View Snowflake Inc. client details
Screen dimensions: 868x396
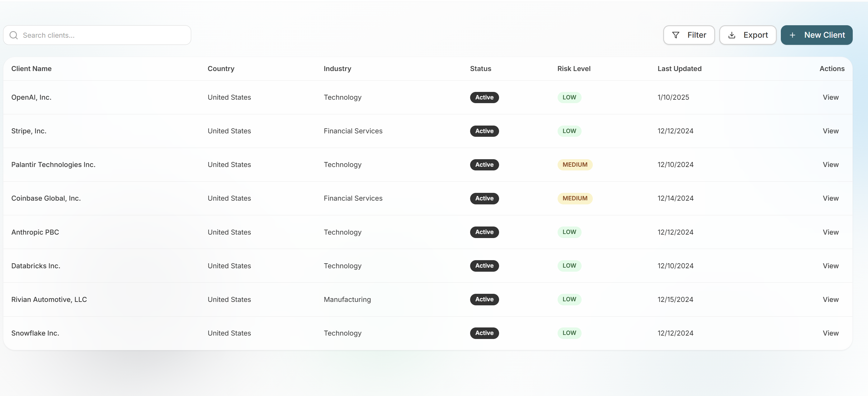[830, 333]
